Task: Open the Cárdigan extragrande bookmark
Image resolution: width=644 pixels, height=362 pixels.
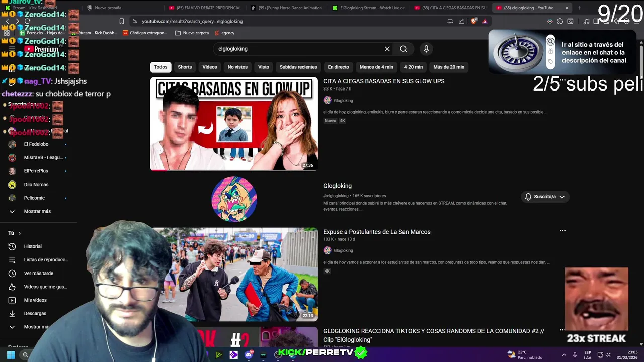Action: point(145,33)
